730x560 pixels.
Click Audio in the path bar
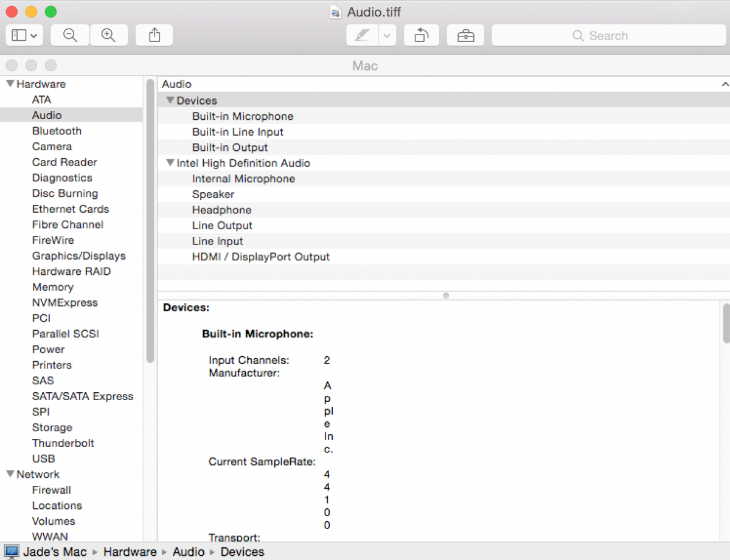[x=189, y=552]
